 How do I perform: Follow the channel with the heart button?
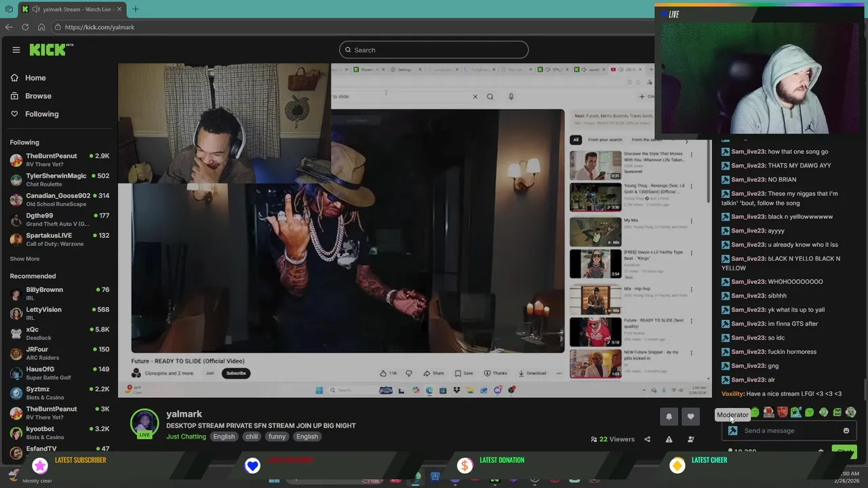690,417
